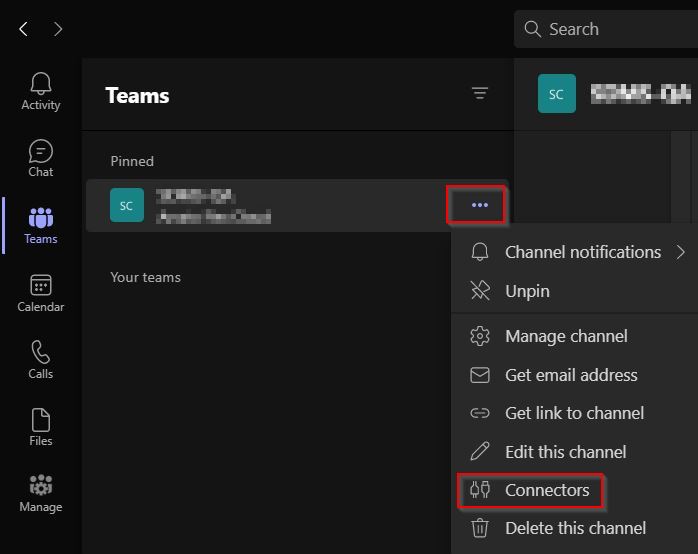The width and height of the screenshot is (698, 554).
Task: Go forward with the right arrow
Action: click(x=58, y=29)
